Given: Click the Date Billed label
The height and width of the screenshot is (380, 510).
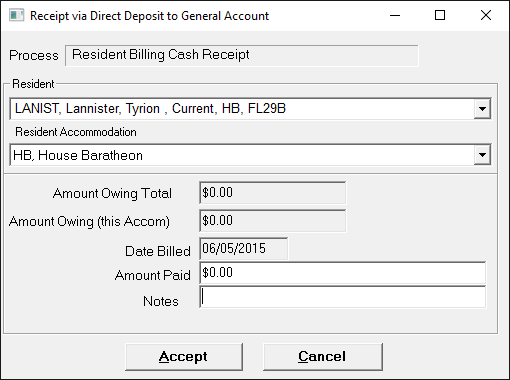Looking at the screenshot, I should point(158,251).
